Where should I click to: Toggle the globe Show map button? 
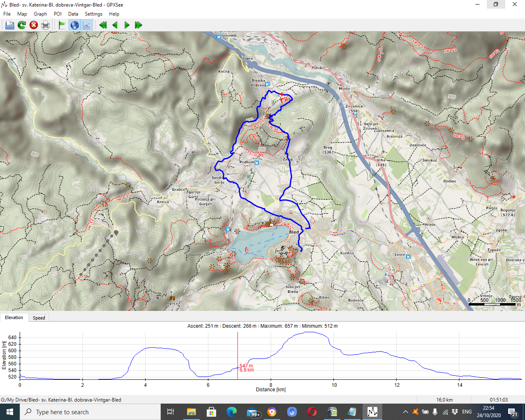[75, 25]
